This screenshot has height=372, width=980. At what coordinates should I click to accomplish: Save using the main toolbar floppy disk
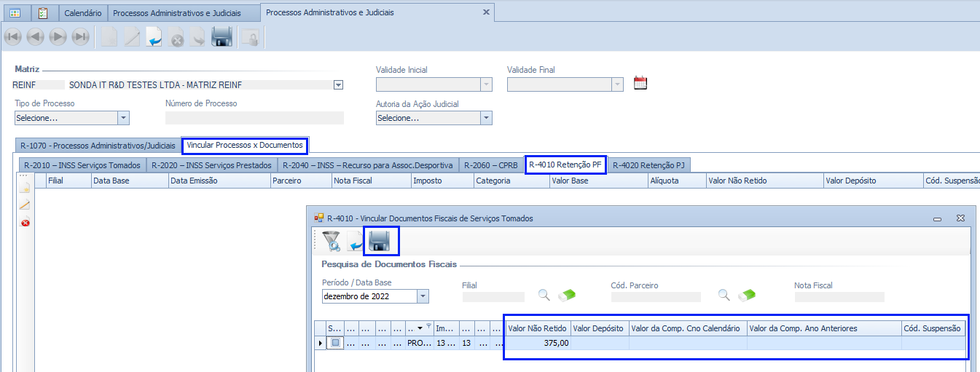(222, 37)
